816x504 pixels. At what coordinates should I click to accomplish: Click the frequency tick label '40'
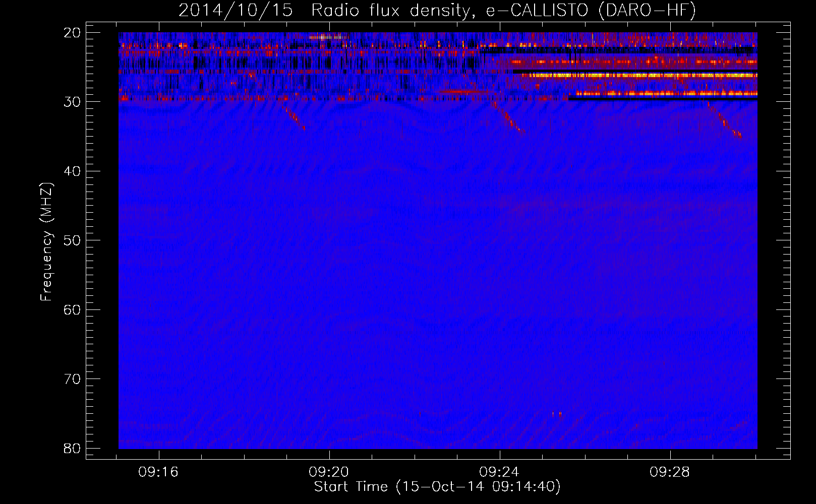(73, 171)
